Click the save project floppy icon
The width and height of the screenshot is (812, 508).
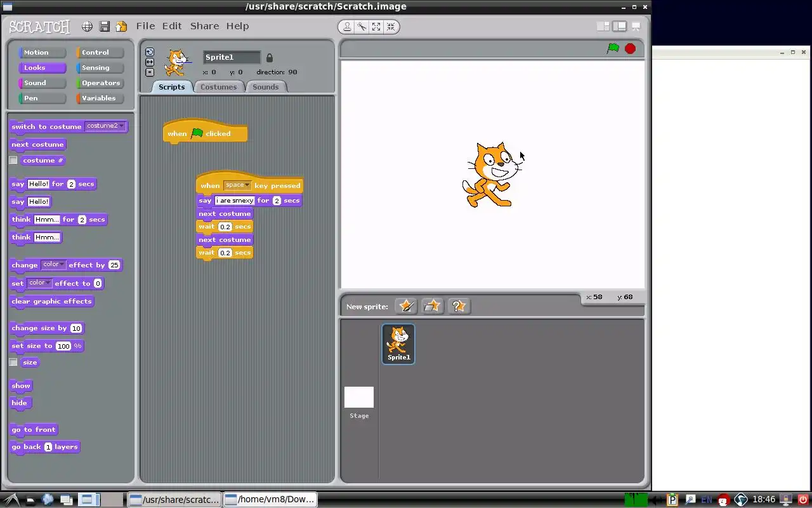105,27
